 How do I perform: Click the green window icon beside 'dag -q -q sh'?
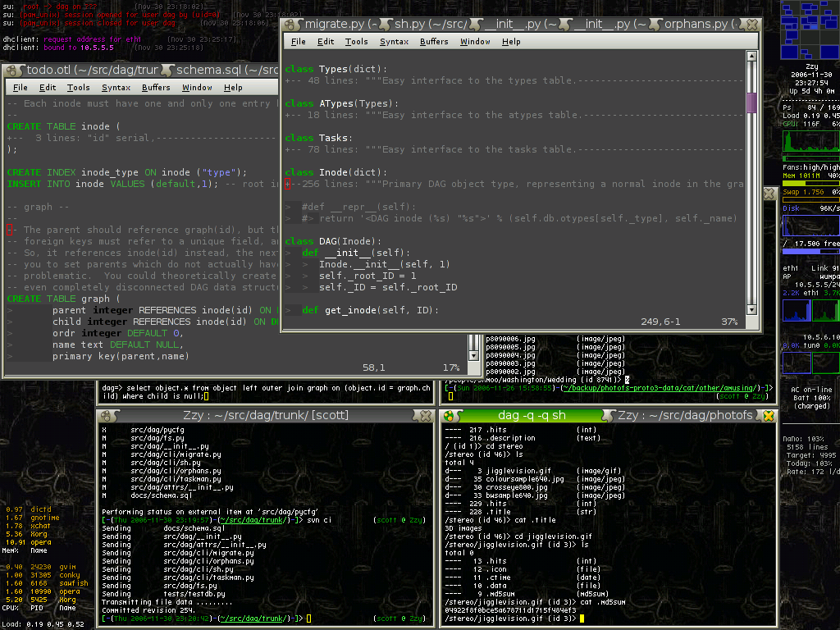pyautogui.click(x=450, y=416)
